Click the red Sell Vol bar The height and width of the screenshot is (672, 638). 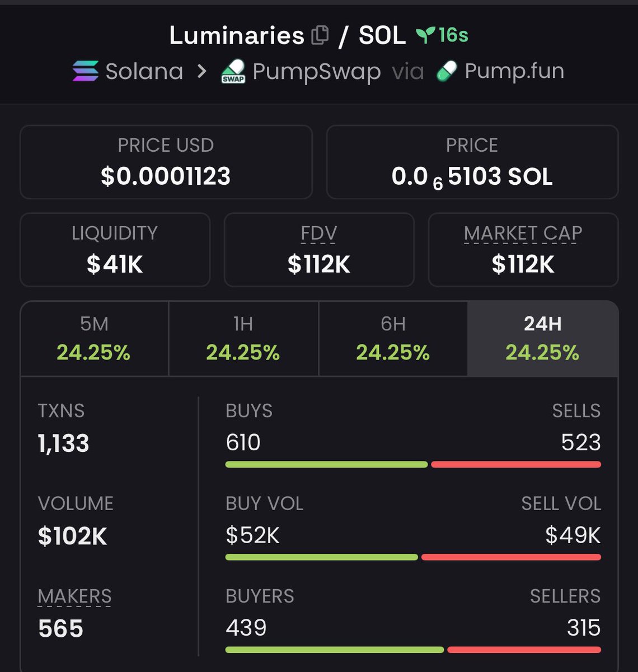(511, 557)
